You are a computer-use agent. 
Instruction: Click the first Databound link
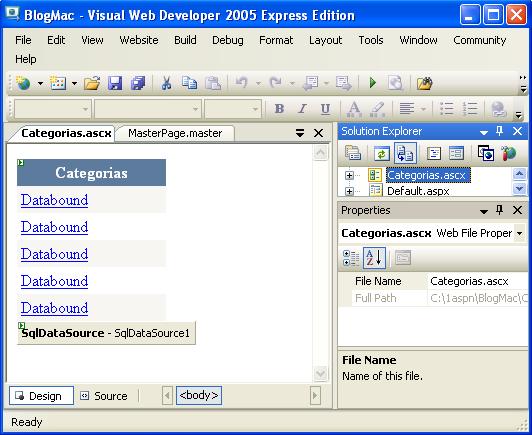coord(54,200)
